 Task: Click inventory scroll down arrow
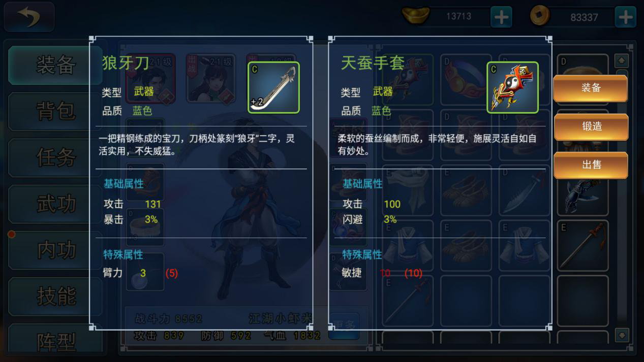(622, 336)
